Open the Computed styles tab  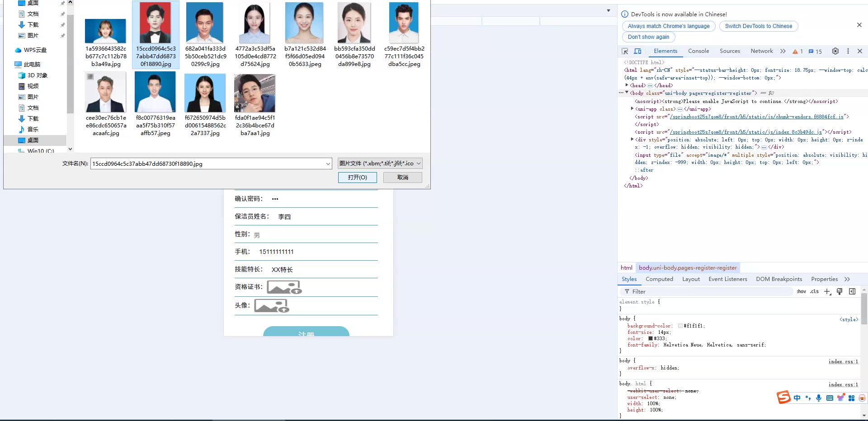pos(659,279)
